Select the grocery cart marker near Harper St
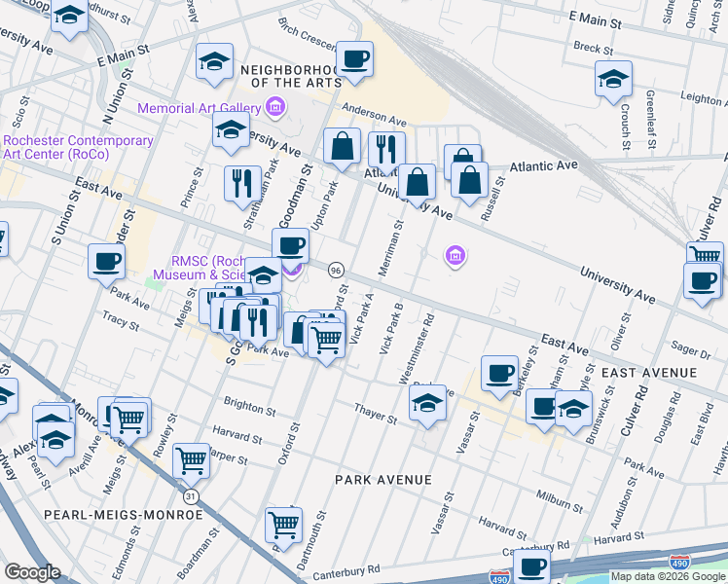This screenshot has width=728, height=584. (x=191, y=462)
